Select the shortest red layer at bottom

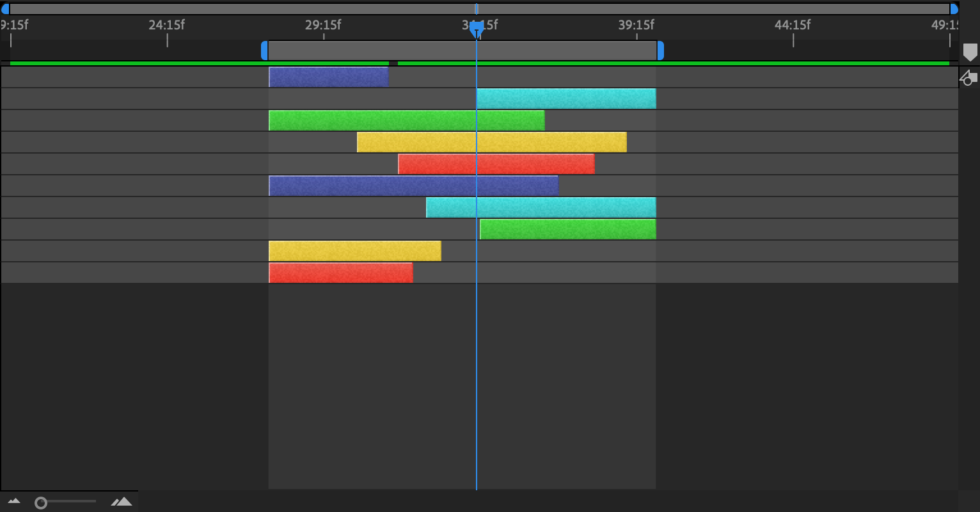coord(340,272)
